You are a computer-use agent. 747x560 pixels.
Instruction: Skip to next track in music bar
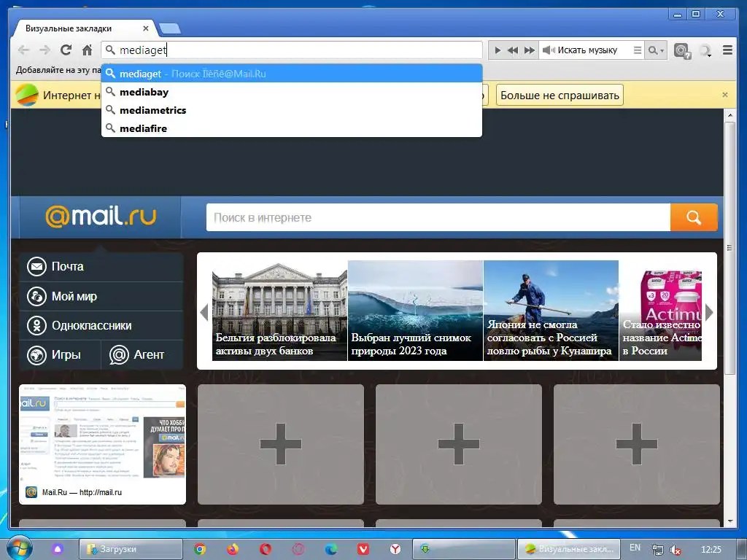click(x=530, y=50)
